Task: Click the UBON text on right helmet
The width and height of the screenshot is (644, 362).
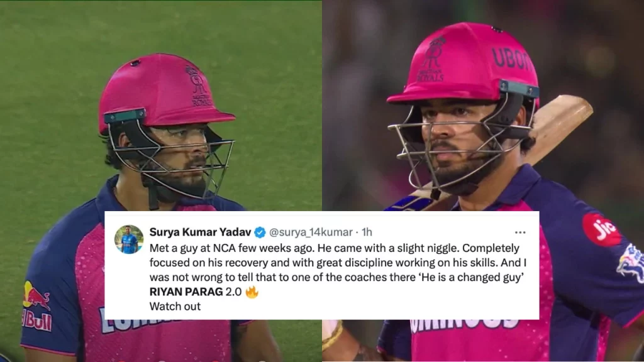Action: 513,58
